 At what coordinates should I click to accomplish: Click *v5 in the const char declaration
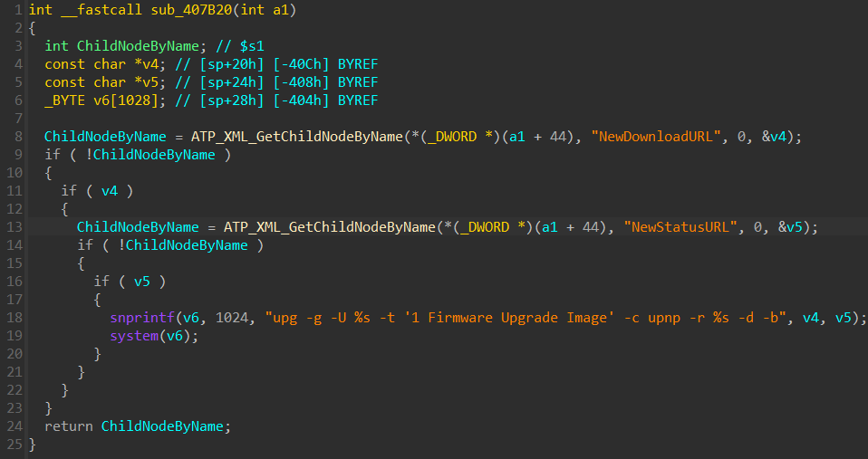tap(146, 82)
